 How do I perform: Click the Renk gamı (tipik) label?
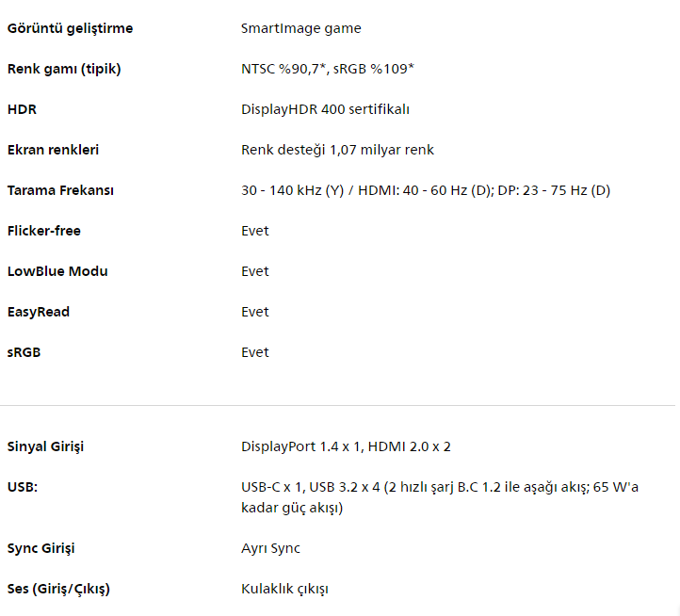[64, 69]
